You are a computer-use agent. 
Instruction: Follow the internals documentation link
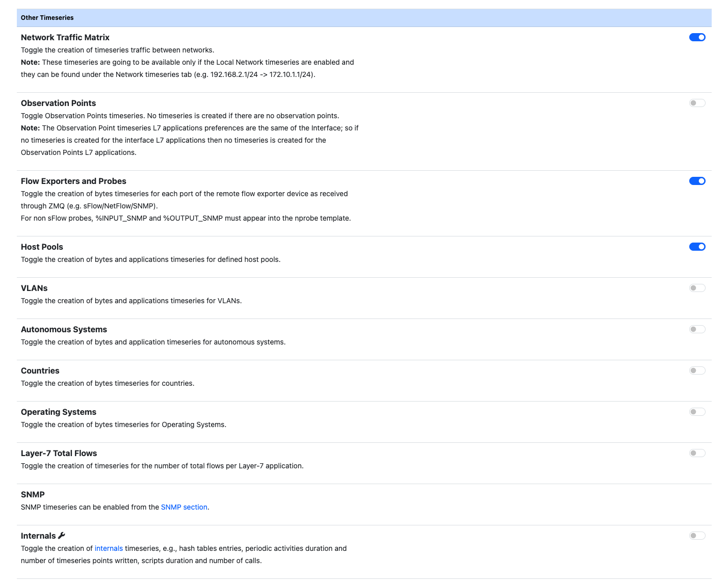[109, 548]
